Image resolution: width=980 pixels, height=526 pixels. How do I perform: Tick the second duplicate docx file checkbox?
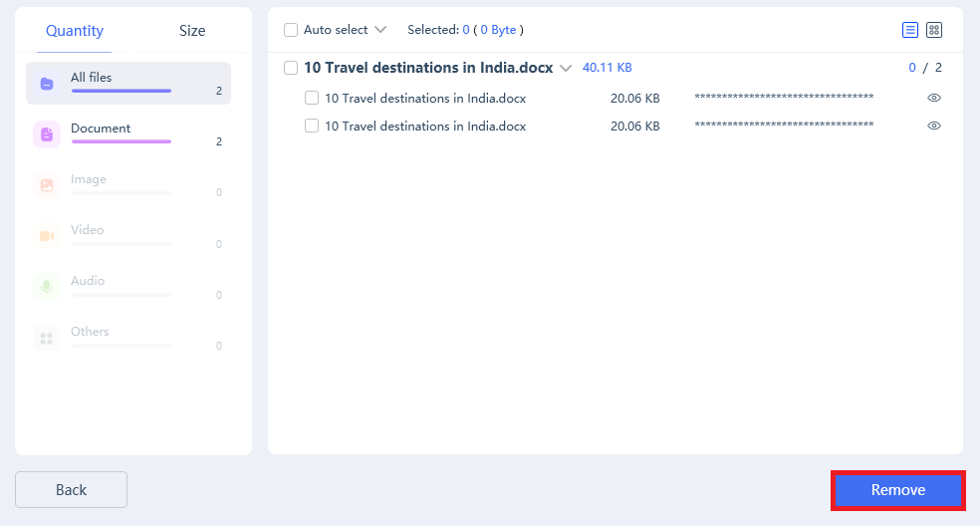pyautogui.click(x=312, y=126)
